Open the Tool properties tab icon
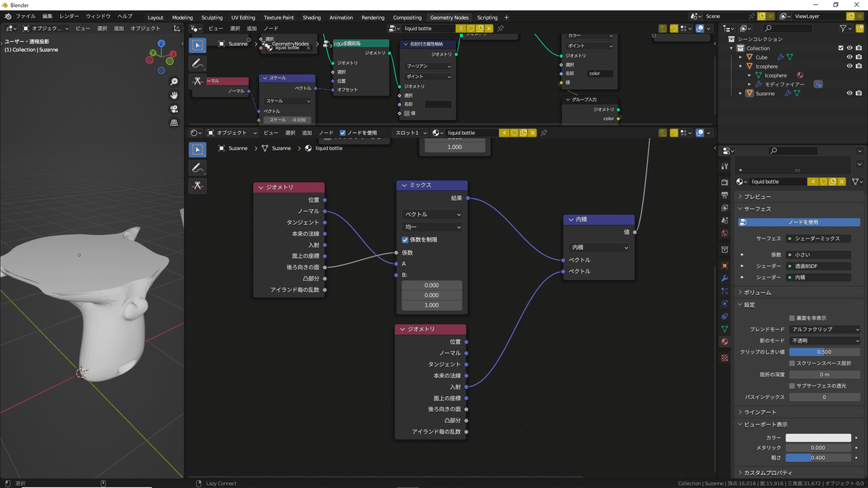This screenshot has width=868, height=488. (725, 166)
